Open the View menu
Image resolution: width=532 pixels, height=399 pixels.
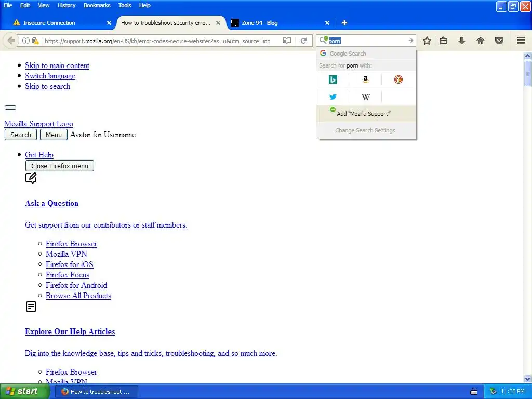point(44,5)
